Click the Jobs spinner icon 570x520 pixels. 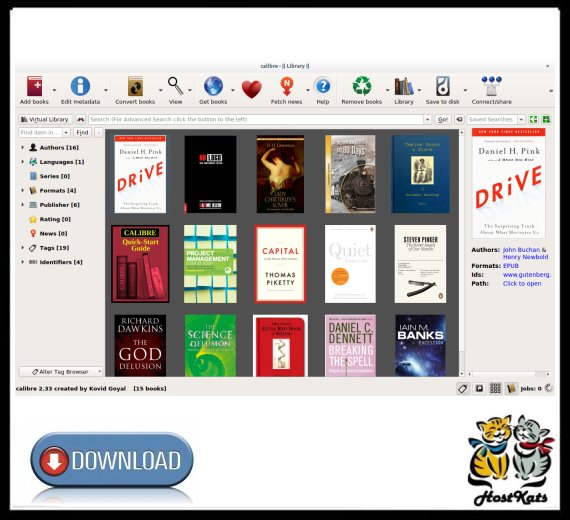click(548, 388)
